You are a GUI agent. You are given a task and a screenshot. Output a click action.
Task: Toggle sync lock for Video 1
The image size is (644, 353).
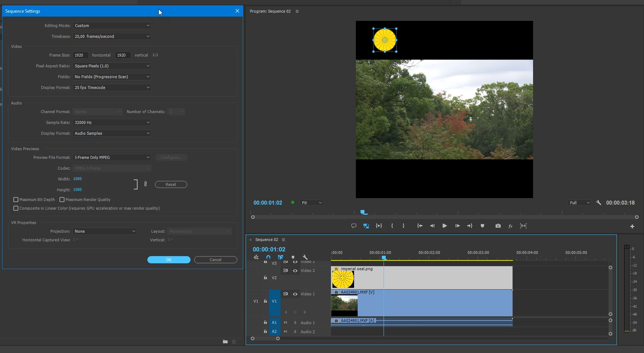tap(286, 294)
